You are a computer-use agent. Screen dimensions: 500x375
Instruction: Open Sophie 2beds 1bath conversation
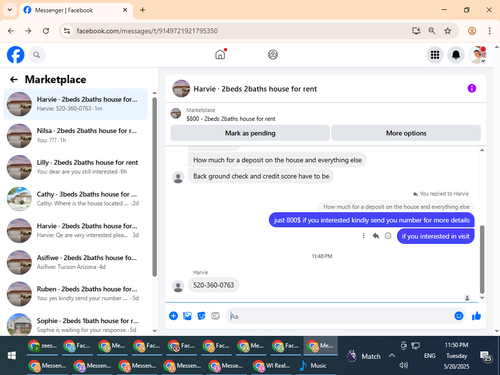(x=75, y=325)
